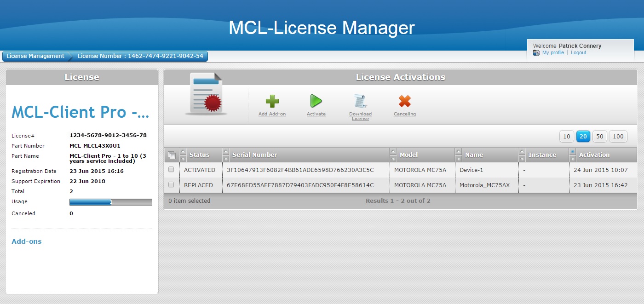Click the Add-ons section heading
This screenshot has width=644, height=304.
(27, 241)
